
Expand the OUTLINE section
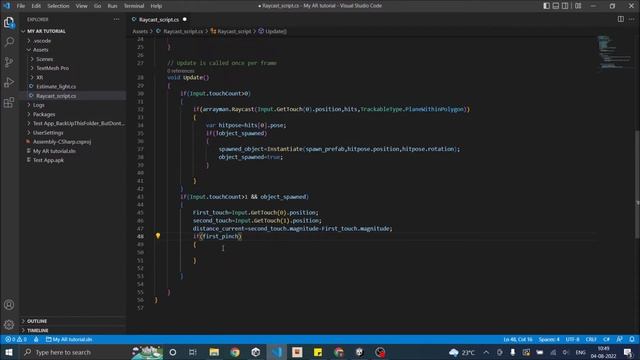pos(73,321)
